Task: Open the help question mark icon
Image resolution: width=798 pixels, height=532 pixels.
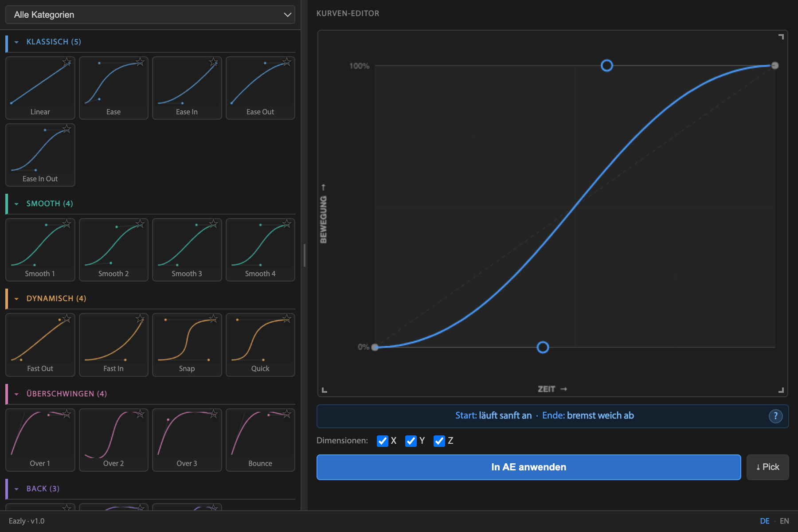Action: point(775,416)
